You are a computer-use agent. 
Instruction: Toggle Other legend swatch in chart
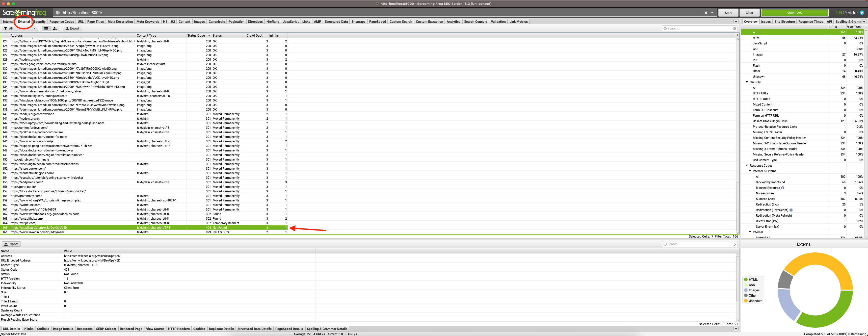(x=746, y=296)
